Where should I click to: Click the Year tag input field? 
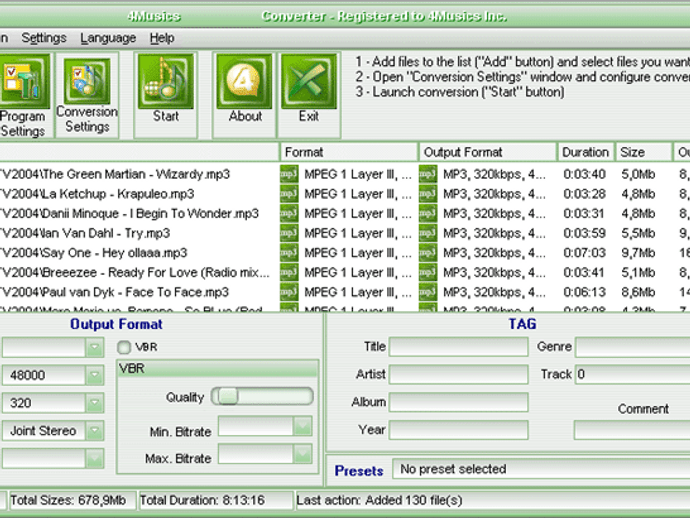click(x=459, y=430)
